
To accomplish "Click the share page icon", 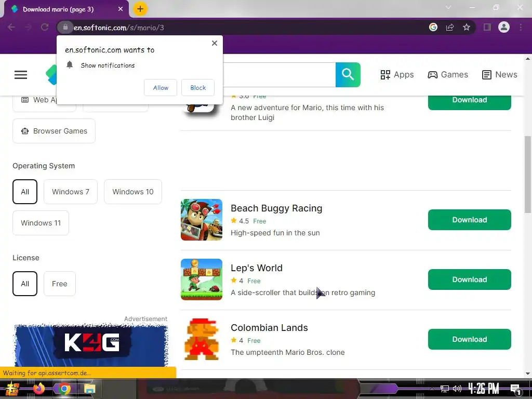I will point(450,27).
